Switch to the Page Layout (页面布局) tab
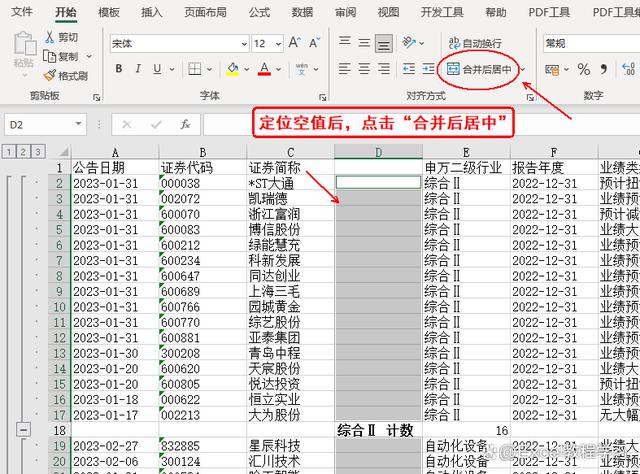Screen dimensions: 640x474 (x=205, y=12)
